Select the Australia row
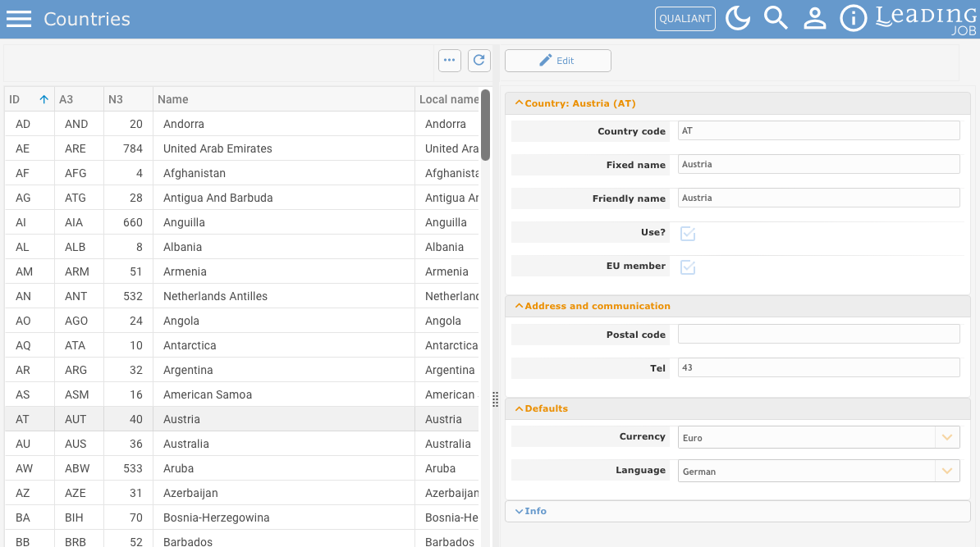Viewport: 980px width, 547px height. pyautogui.click(x=242, y=444)
